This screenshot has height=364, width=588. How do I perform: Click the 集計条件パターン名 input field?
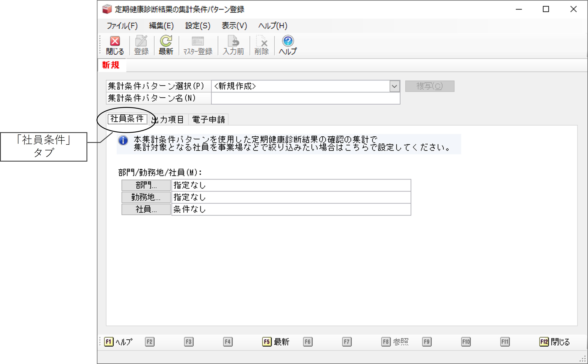pyautogui.click(x=305, y=98)
